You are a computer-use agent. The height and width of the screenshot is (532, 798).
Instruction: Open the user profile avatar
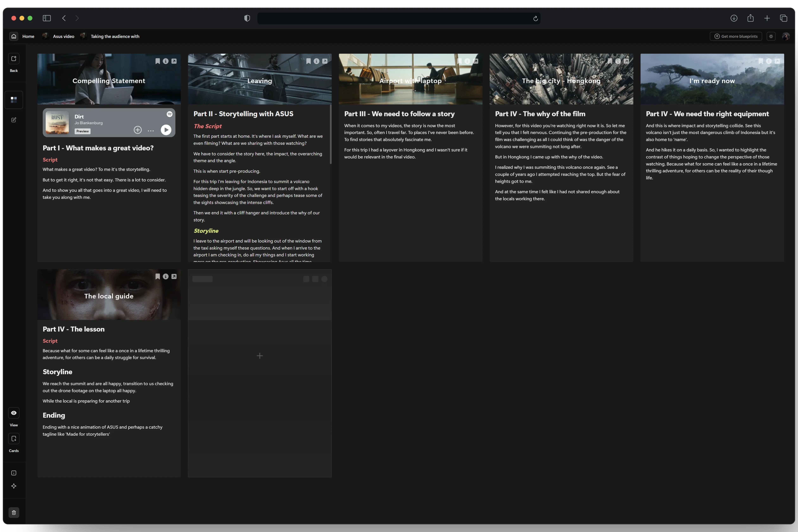click(x=786, y=36)
